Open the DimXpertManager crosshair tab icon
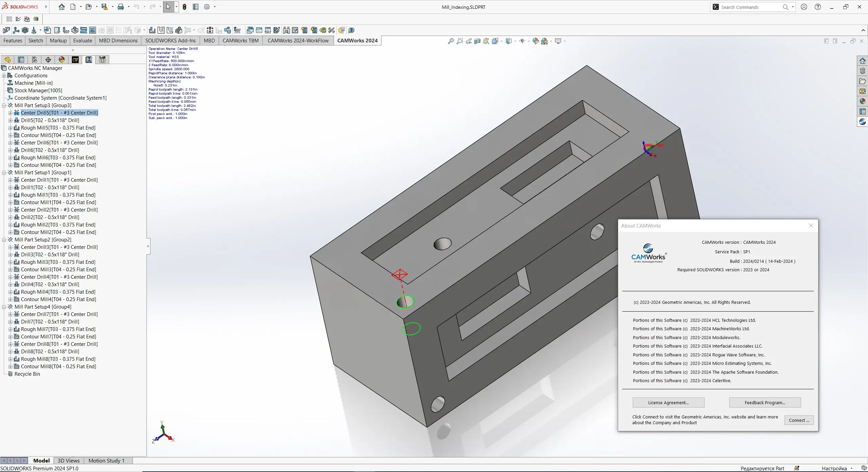The image size is (868, 472). 48,60
